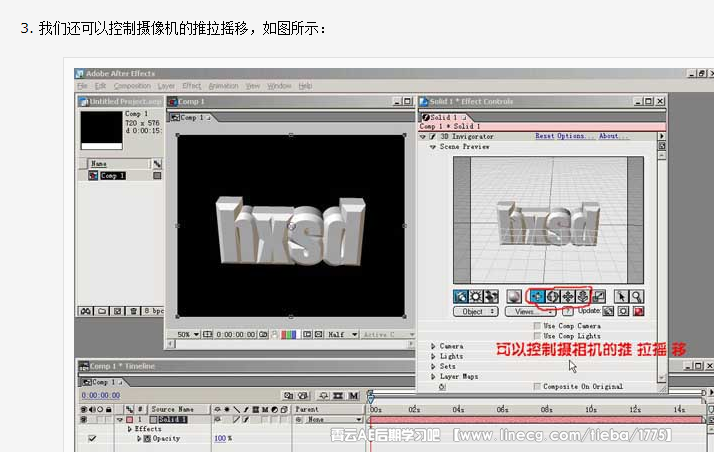
Task: Click the stopwatch icon below Layer Maps
Action: 442,387
